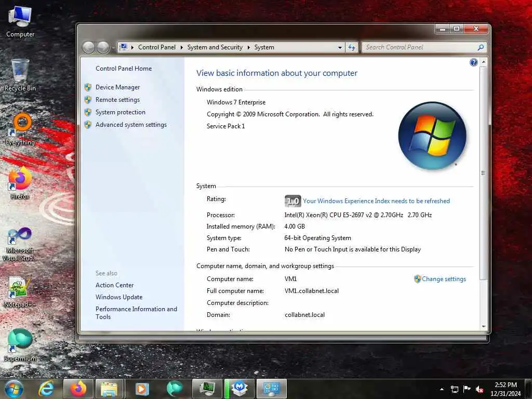The width and height of the screenshot is (532, 399).
Task: Open Performance Information and Tools link
Action: [136, 313]
